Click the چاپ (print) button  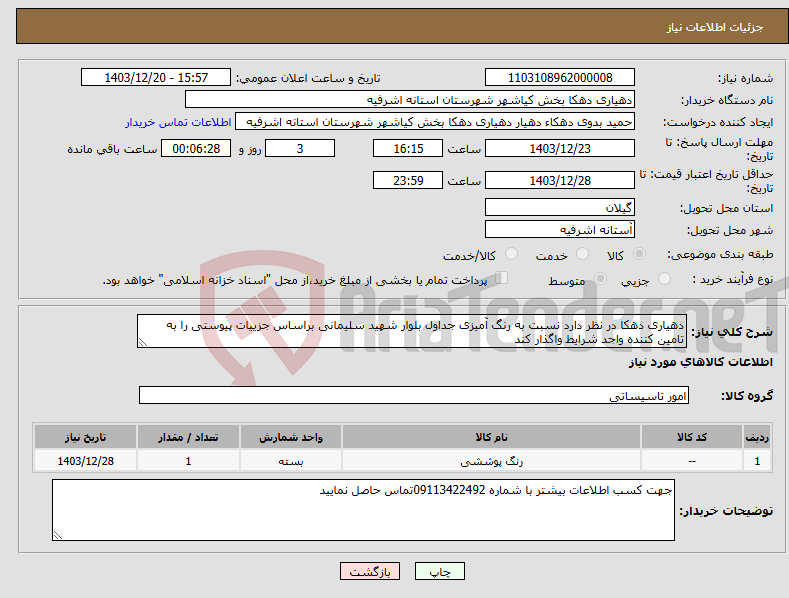tap(439, 571)
